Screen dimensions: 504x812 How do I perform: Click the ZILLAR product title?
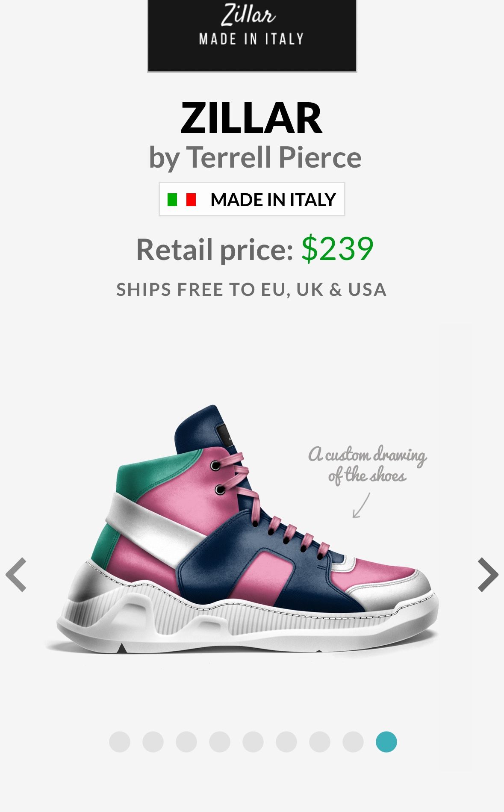pos(251,118)
